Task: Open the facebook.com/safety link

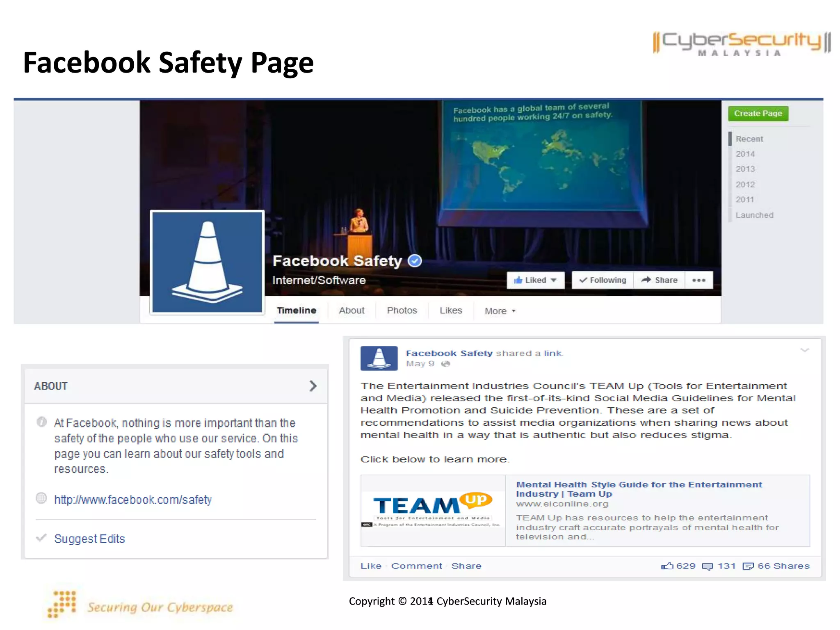Action: pos(133,500)
